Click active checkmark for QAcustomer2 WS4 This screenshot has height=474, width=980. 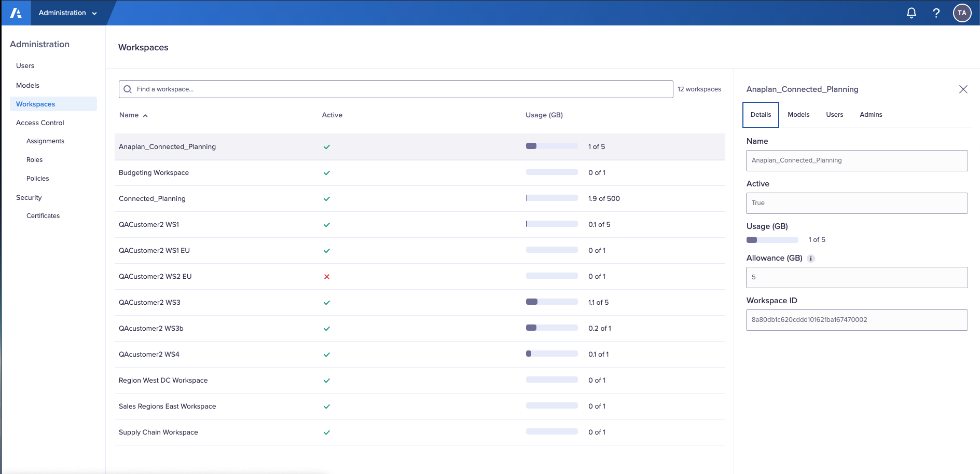point(327,355)
